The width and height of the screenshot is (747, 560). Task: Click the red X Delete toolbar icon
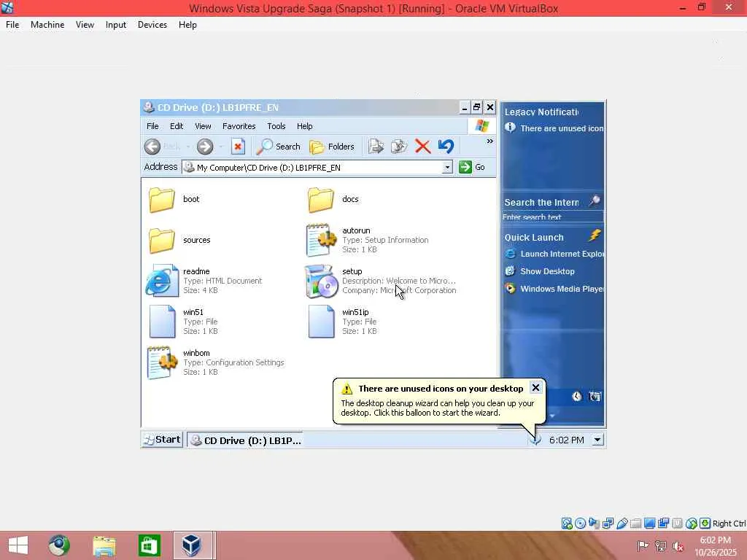point(422,147)
